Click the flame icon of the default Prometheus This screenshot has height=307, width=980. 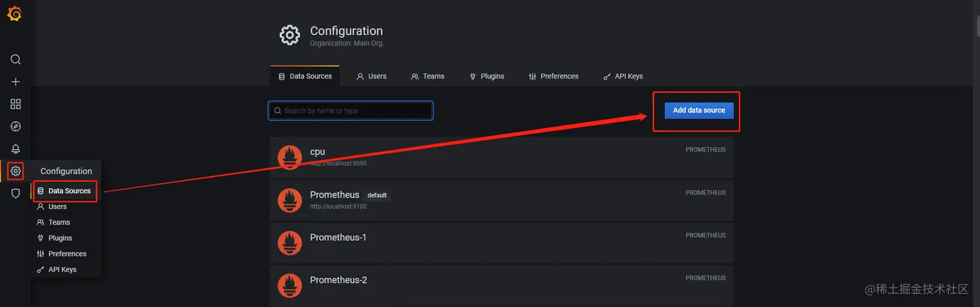click(290, 200)
